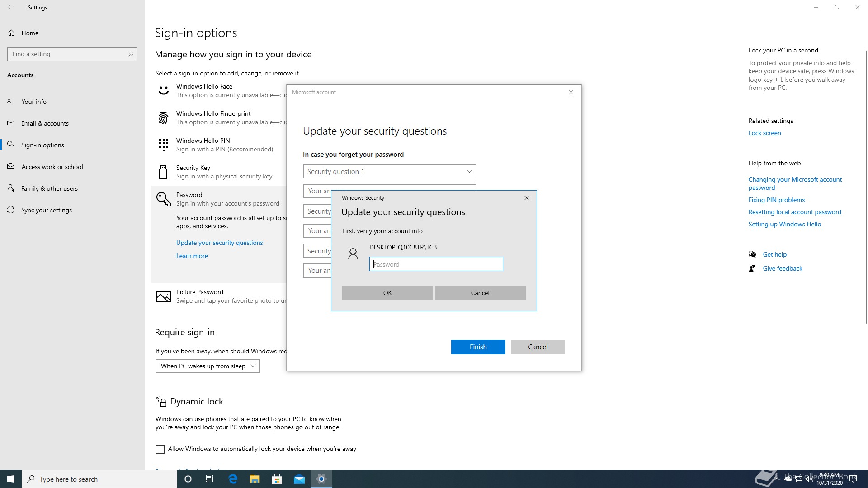Click the Get help chat icon
The width and height of the screenshot is (868, 488).
(x=752, y=254)
